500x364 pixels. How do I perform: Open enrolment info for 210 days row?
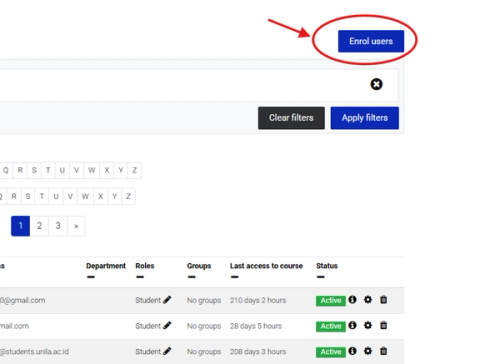pyautogui.click(x=352, y=300)
